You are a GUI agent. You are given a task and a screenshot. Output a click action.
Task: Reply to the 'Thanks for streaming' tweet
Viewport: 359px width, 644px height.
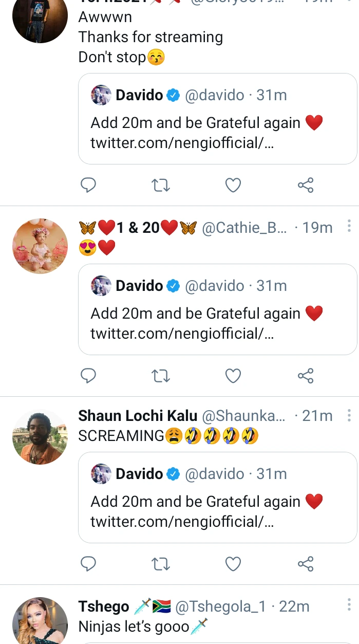tap(88, 185)
